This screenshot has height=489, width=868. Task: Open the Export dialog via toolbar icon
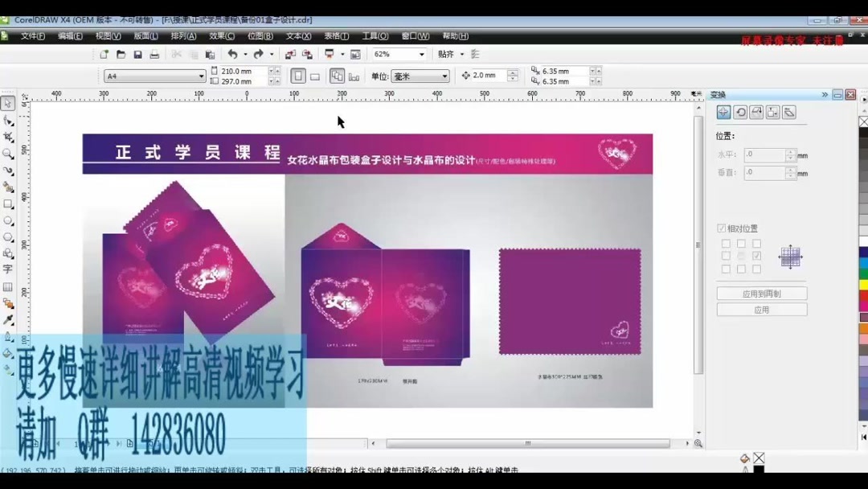click(x=307, y=54)
